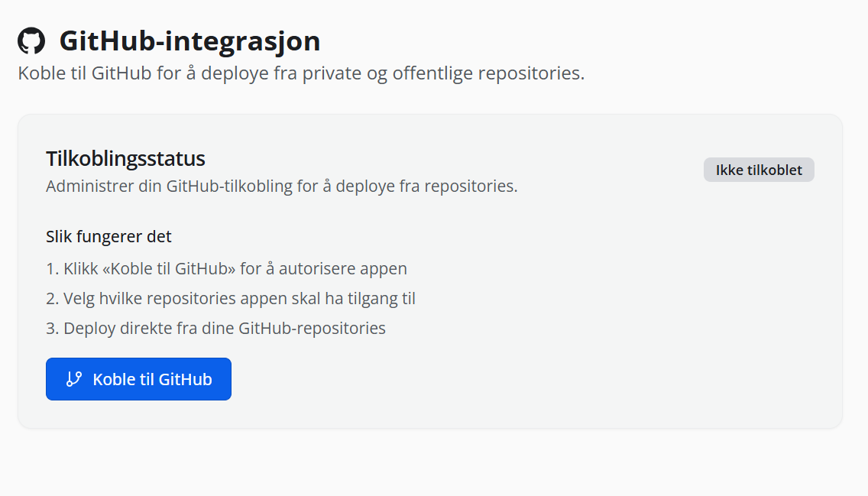Click step 1 about authorizing the app
This screenshot has width=868, height=496.
pos(226,269)
